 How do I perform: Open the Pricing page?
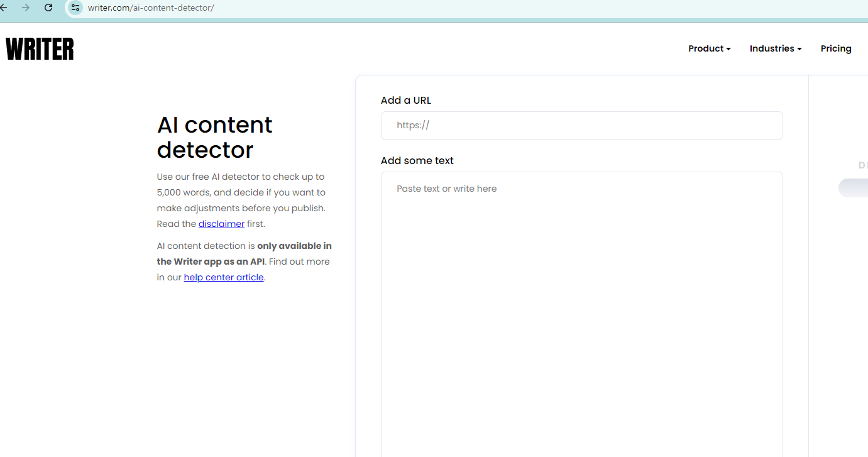pos(836,48)
